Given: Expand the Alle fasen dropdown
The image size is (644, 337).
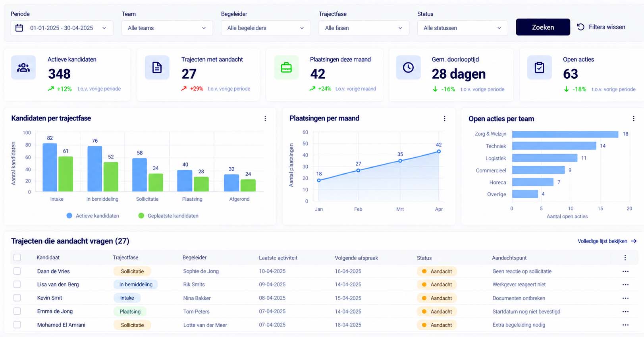Looking at the screenshot, I should click(x=364, y=28).
